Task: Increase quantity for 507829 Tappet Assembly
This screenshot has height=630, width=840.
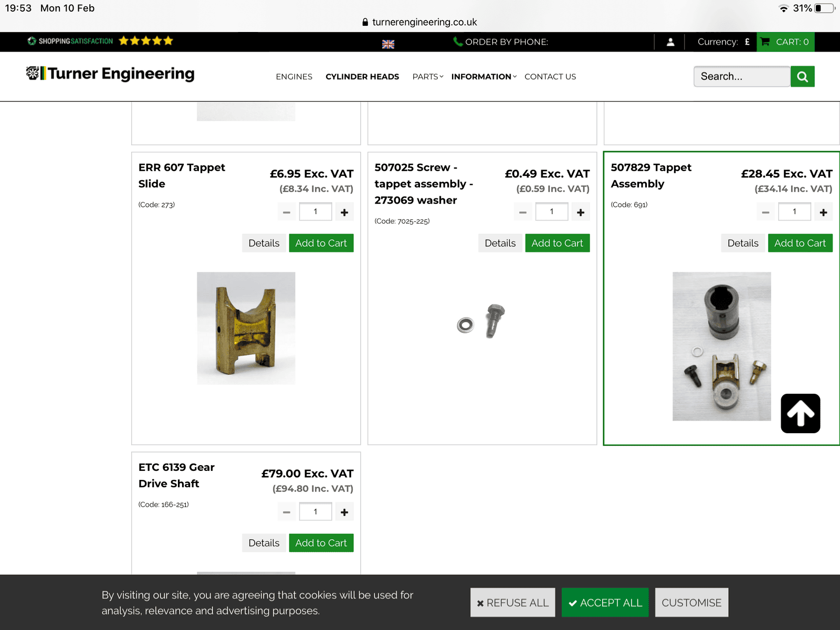Action: [x=823, y=212]
